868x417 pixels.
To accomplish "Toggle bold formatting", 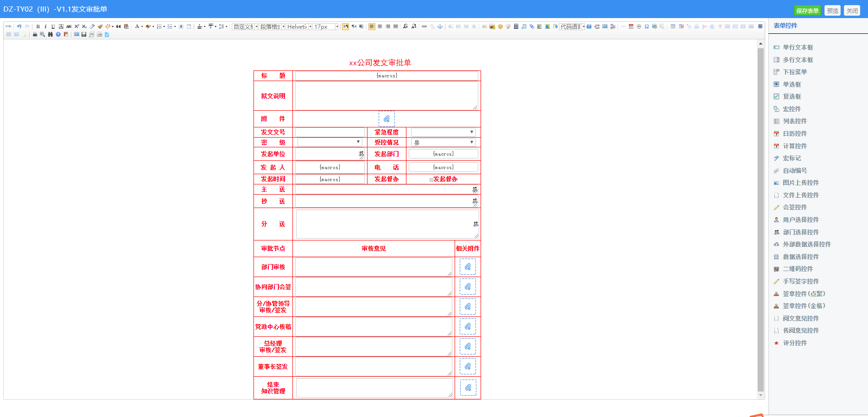I will point(38,26).
